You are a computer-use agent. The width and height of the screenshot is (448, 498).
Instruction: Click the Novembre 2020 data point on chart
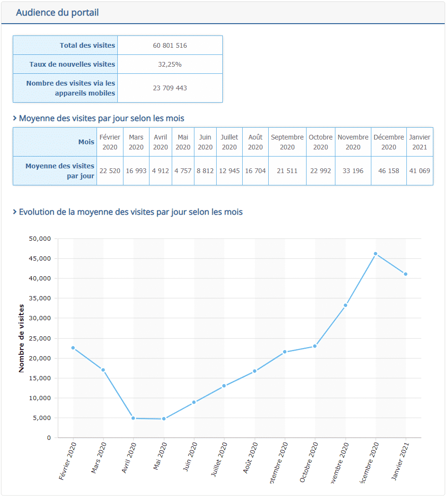point(345,305)
